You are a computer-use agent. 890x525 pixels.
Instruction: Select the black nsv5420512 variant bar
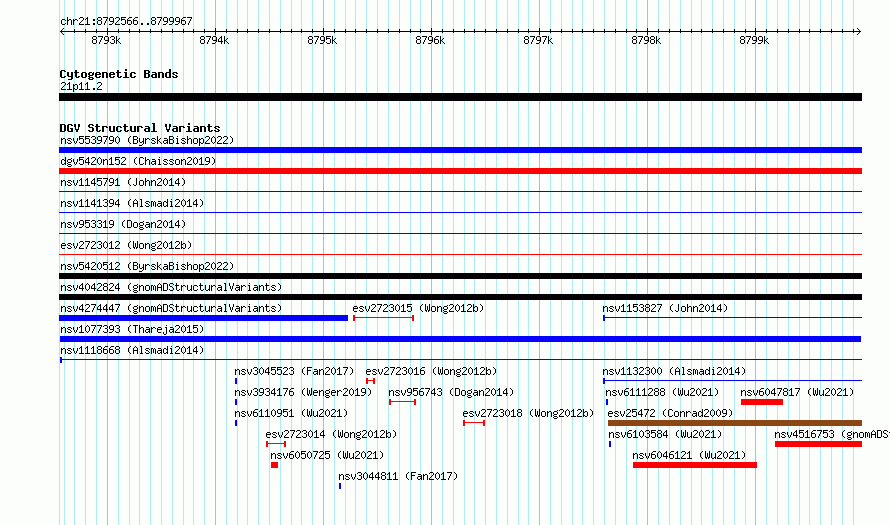[x=460, y=276]
